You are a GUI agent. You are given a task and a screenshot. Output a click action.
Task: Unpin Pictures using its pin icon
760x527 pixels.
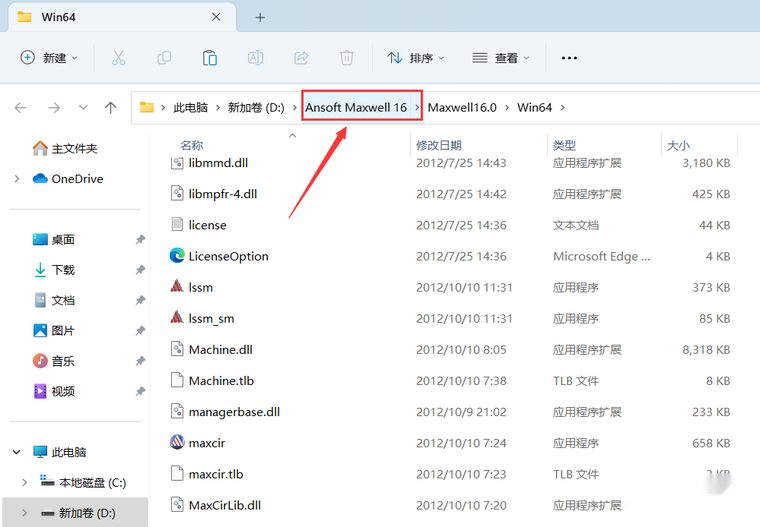[x=140, y=331]
